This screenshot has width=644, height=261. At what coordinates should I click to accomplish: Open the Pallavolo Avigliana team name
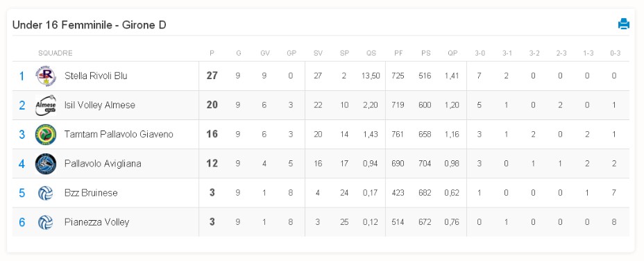tap(103, 164)
